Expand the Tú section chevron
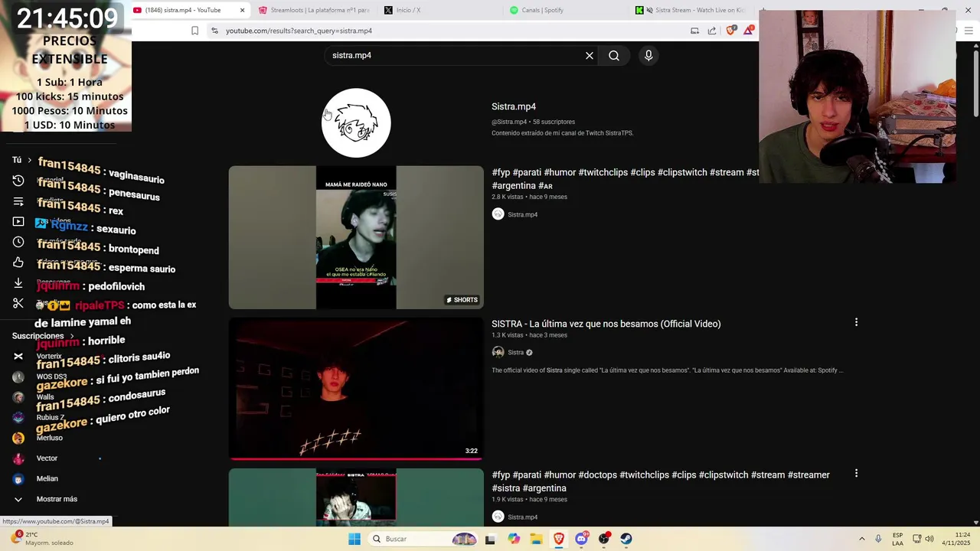 tap(29, 160)
